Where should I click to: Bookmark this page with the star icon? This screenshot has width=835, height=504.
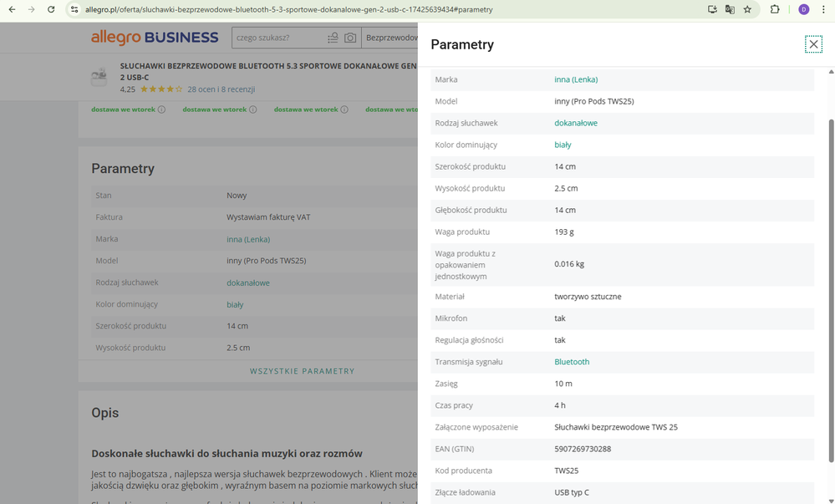click(x=747, y=9)
